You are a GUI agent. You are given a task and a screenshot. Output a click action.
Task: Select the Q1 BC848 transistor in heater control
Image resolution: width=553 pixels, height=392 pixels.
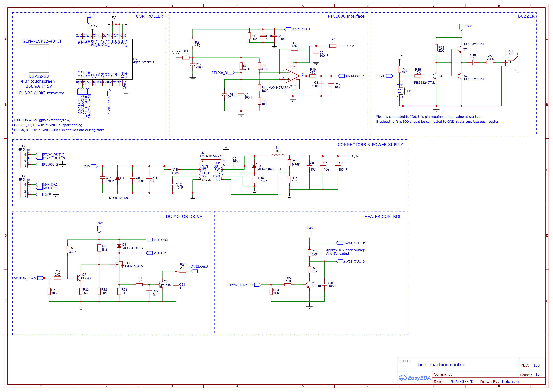pos(308,285)
